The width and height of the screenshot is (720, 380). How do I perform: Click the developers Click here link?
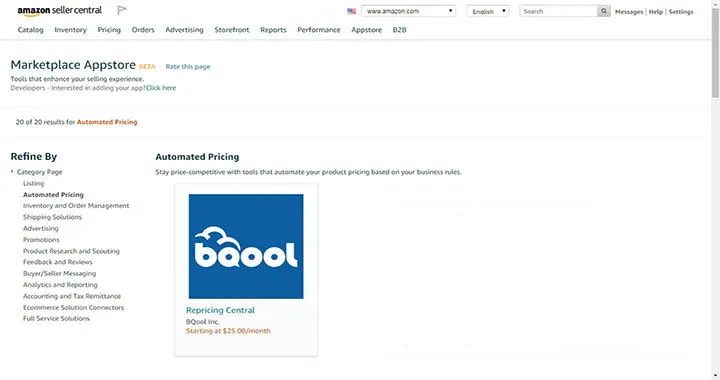click(161, 88)
